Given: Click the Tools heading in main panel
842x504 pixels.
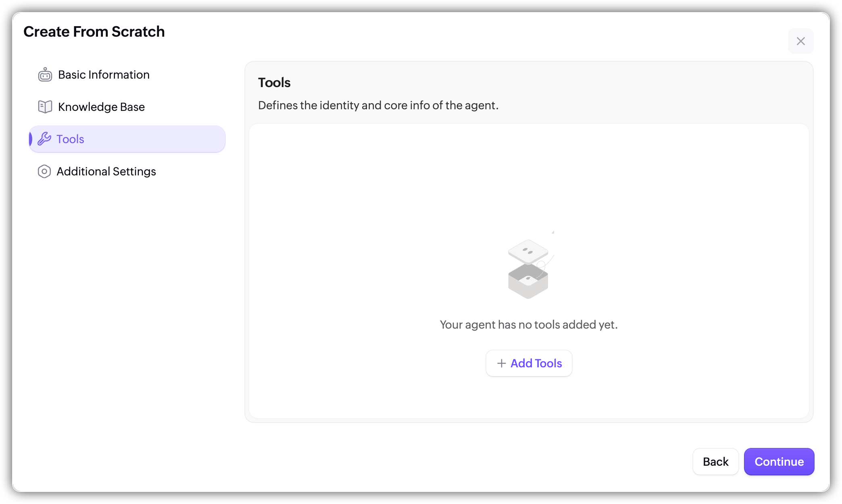Looking at the screenshot, I should point(274,83).
